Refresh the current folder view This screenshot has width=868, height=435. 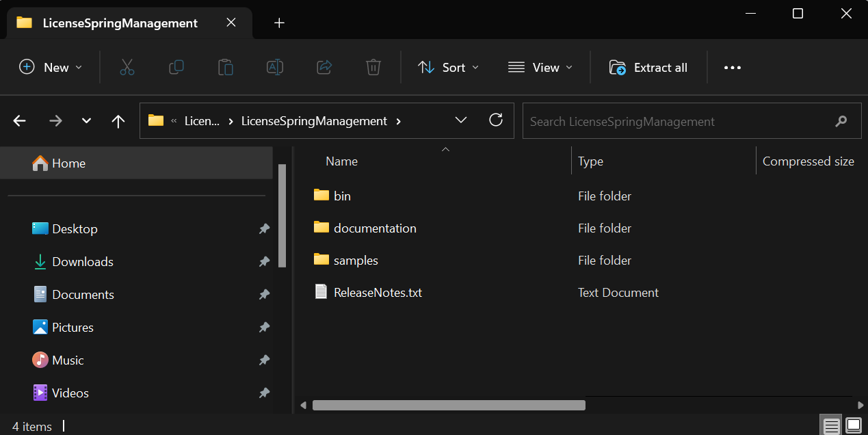pos(496,120)
